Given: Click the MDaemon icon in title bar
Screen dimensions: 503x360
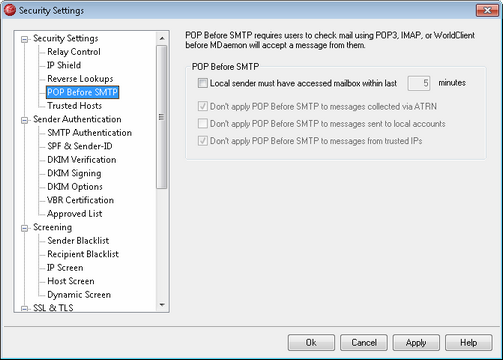Looking at the screenshot, I should [x=10, y=10].
